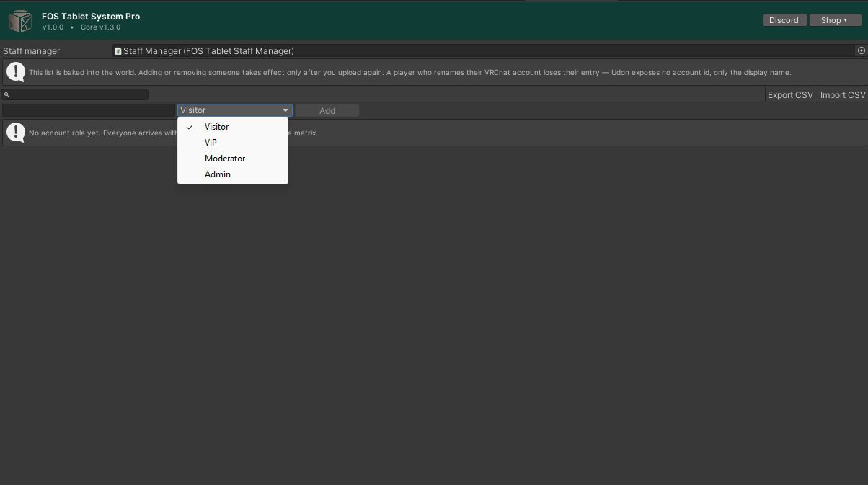
Task: Choose Moderator from the role list
Action: 233,159
